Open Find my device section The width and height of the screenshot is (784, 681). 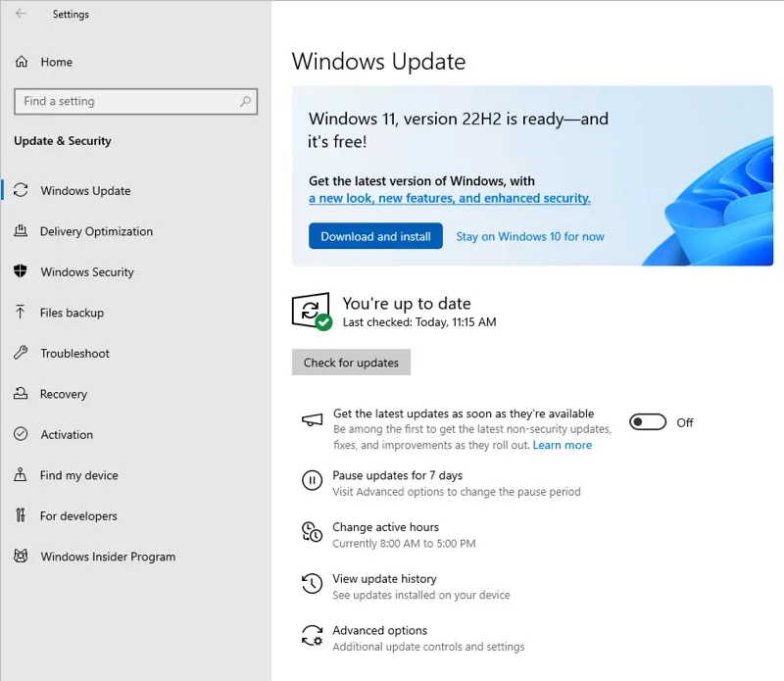[79, 475]
